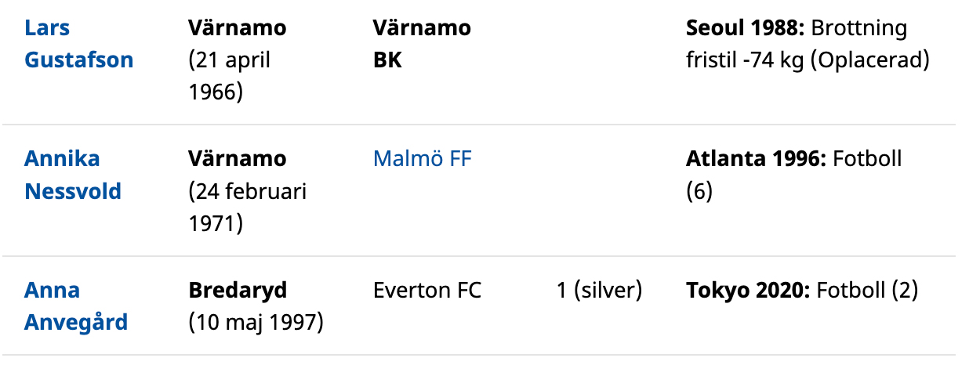This screenshot has height=376, width=980.
Task: Open the Anna Anvegård athlete link
Action: [75, 305]
